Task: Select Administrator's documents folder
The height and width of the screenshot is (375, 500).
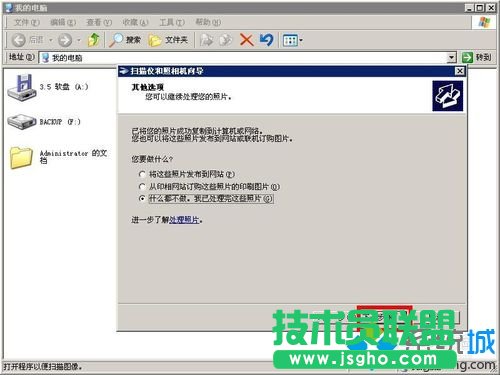Action: [21, 157]
